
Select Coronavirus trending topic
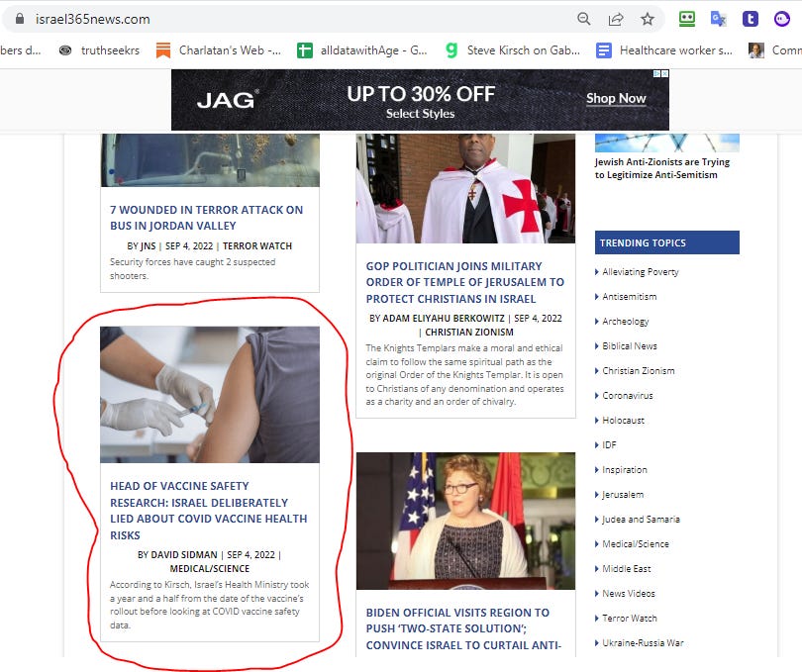point(627,395)
